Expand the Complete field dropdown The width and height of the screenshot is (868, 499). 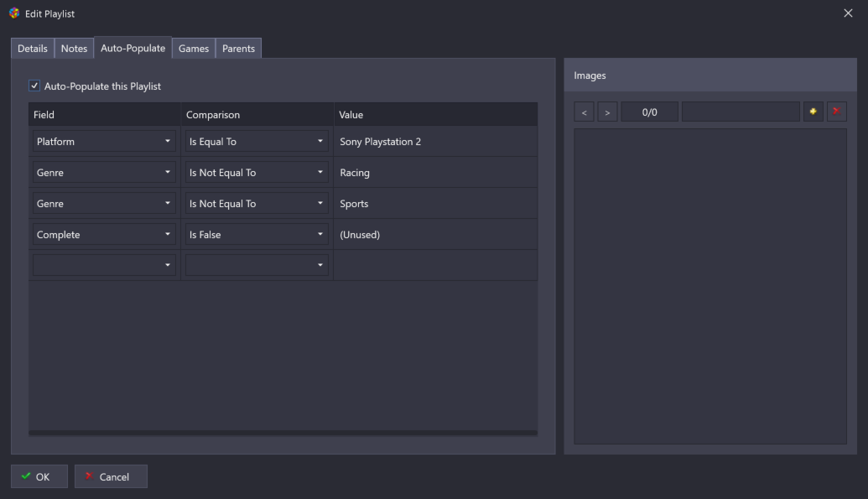coord(104,235)
